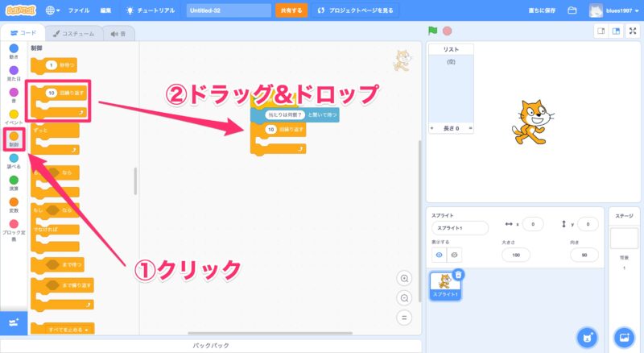Switch to small stage layout
This screenshot has height=353, width=644.
pos(601,31)
